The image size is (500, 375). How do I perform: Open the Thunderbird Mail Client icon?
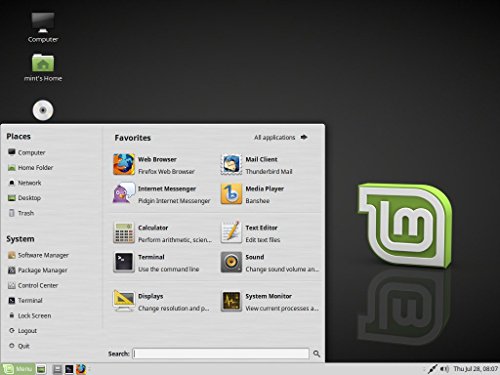(231, 164)
